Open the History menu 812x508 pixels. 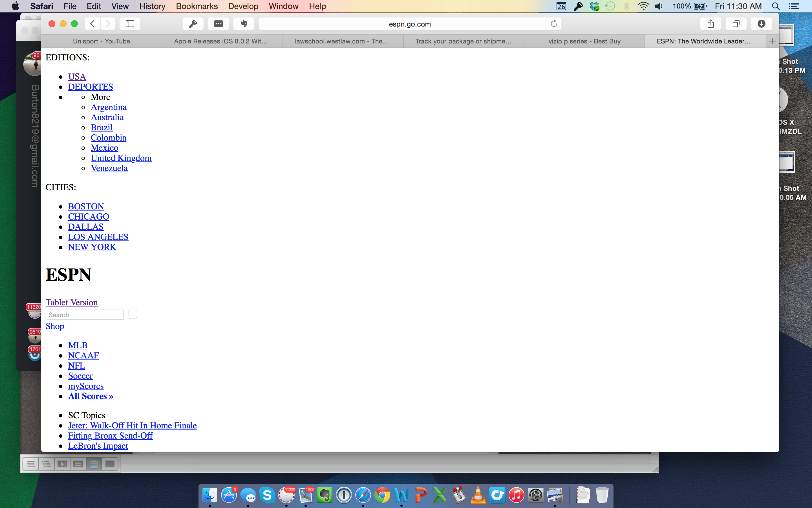[152, 6]
